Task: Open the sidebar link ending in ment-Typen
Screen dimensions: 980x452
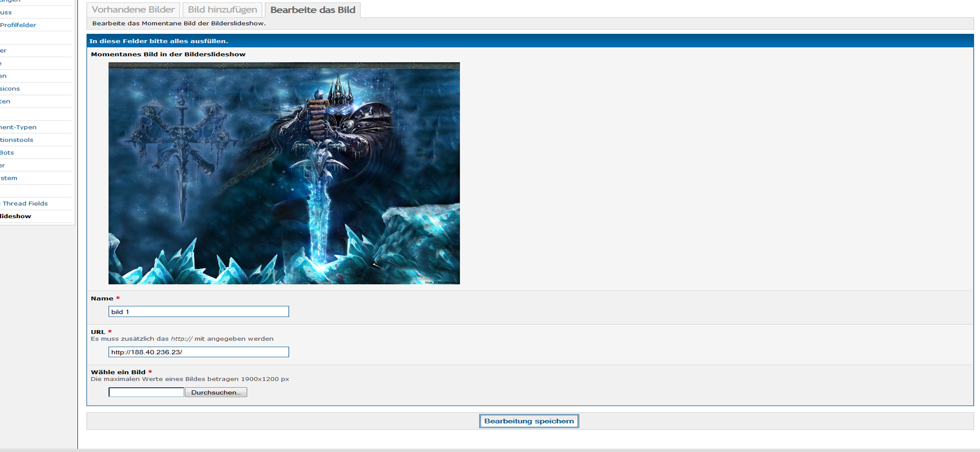Action: pos(18,127)
